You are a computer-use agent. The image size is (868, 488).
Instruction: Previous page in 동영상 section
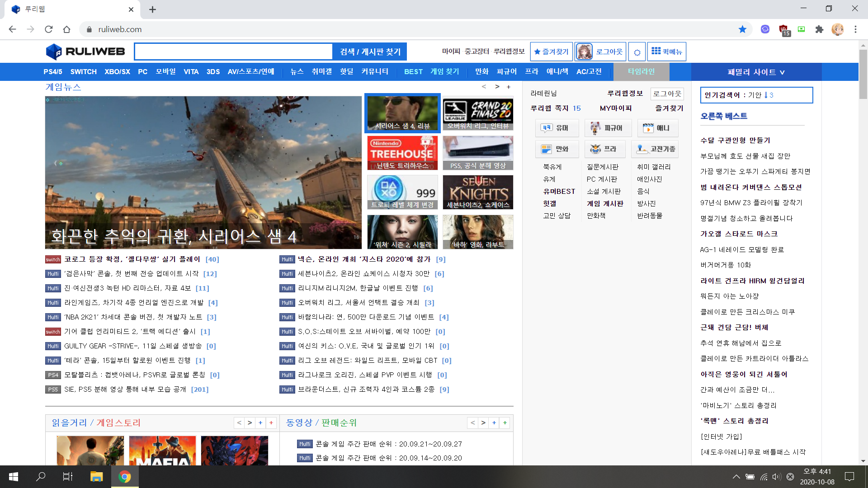(473, 423)
